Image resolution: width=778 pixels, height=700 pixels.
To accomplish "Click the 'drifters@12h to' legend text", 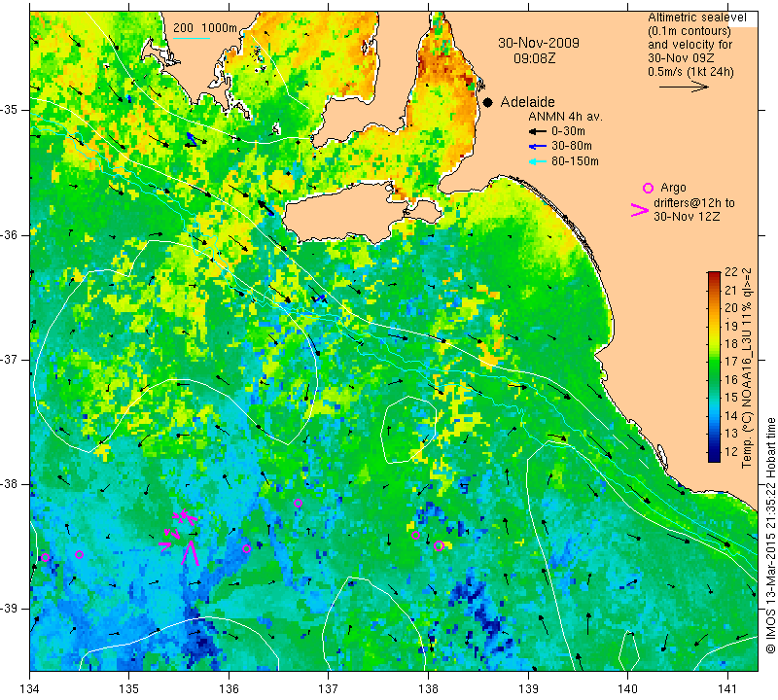I will (693, 203).
